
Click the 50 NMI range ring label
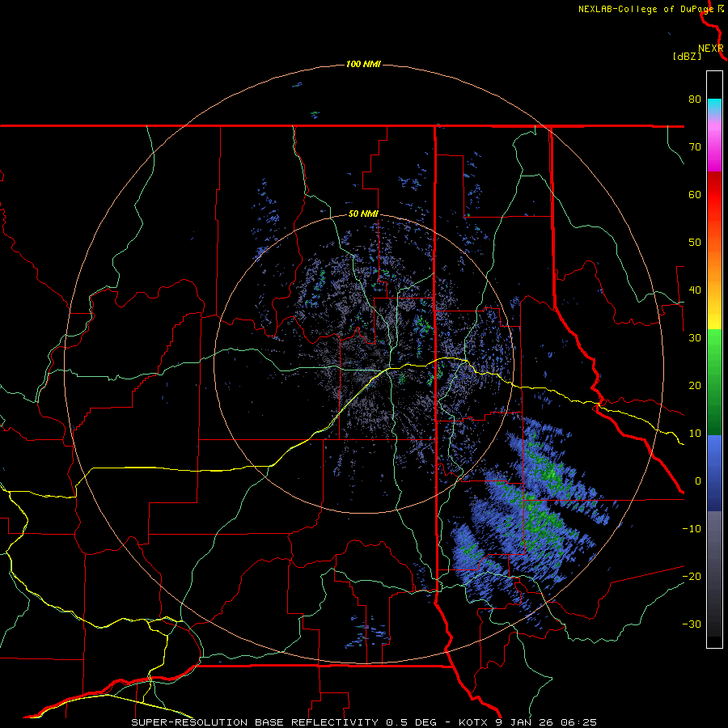click(x=363, y=214)
